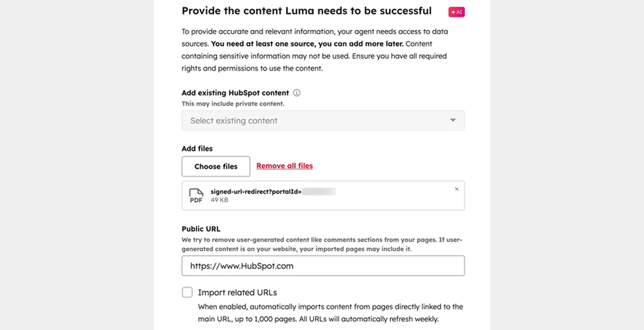
Task: Click the 49 KB file size label
Action: coord(219,200)
